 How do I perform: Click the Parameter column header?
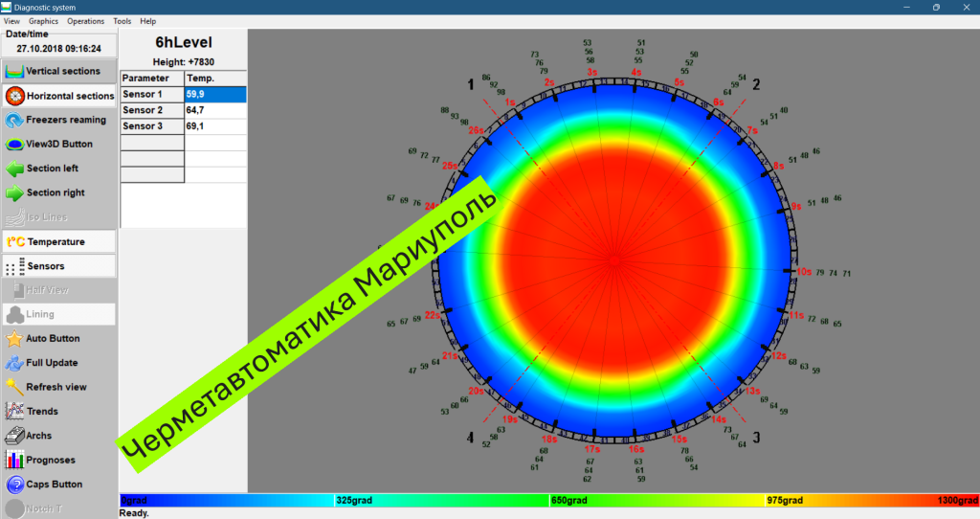coord(152,79)
